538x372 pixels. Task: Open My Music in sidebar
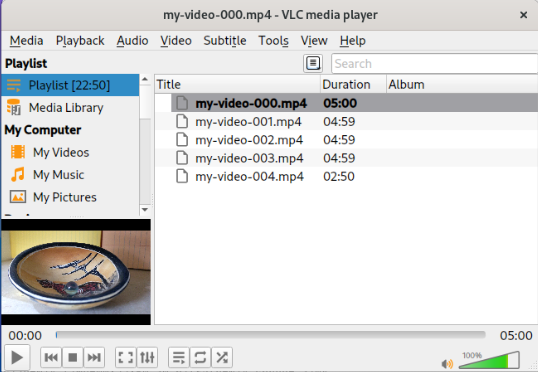70,175
